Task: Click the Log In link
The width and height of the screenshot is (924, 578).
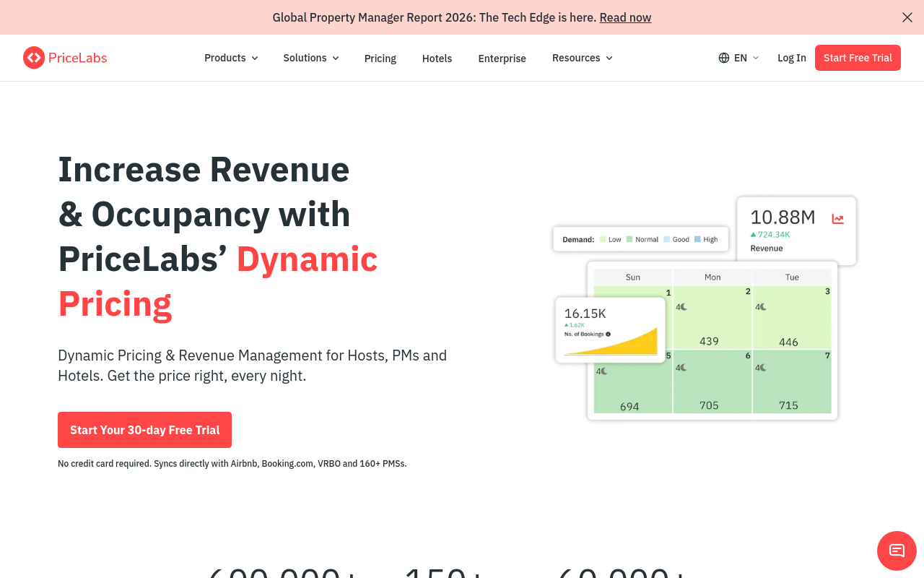Action: tap(792, 58)
